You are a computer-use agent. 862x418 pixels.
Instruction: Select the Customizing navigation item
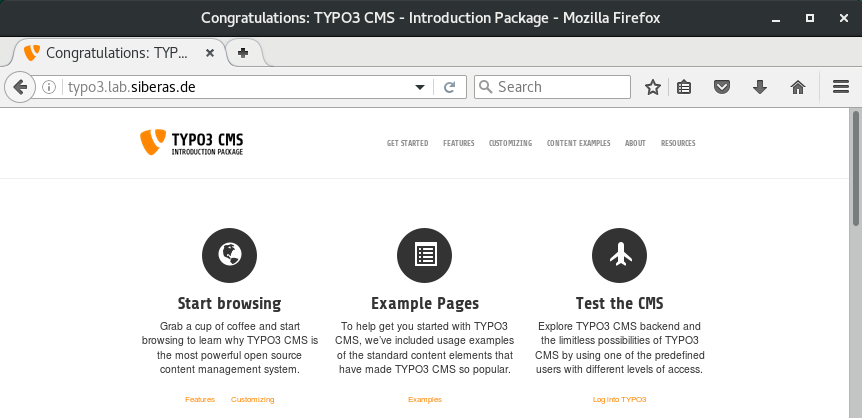(x=510, y=143)
